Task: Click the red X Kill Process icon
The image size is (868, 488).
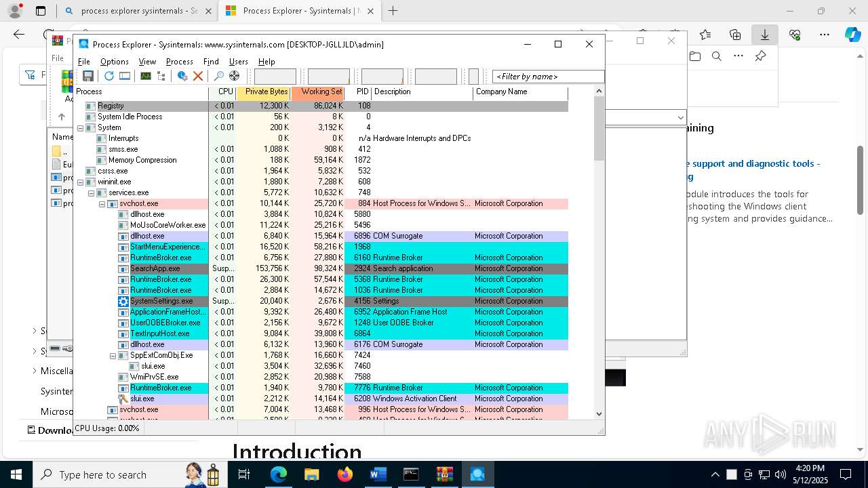Action: 198,76
